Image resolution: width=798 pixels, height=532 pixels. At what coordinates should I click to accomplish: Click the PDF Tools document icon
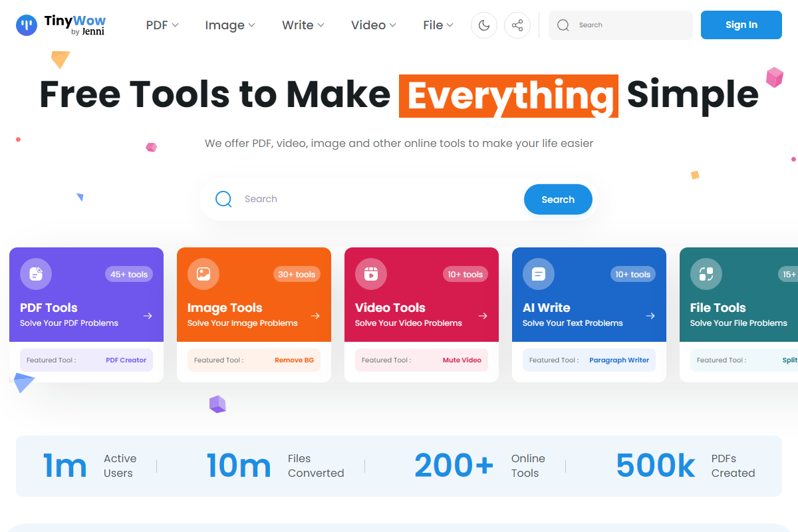[36, 274]
